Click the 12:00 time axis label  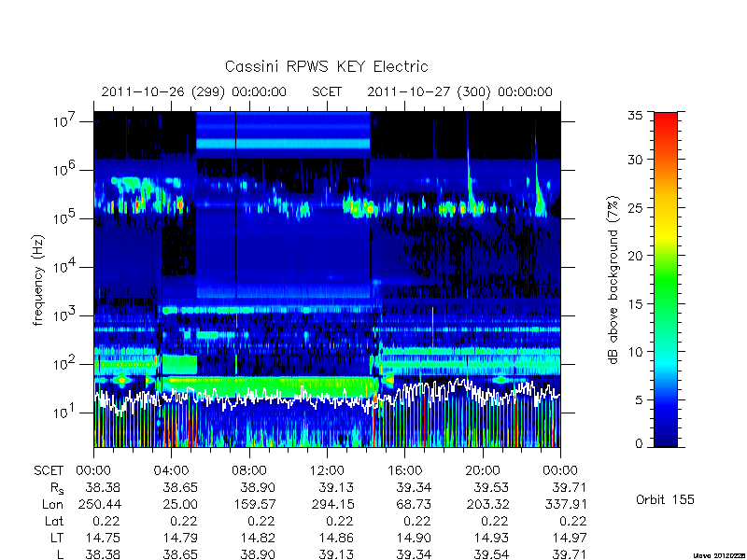327,470
